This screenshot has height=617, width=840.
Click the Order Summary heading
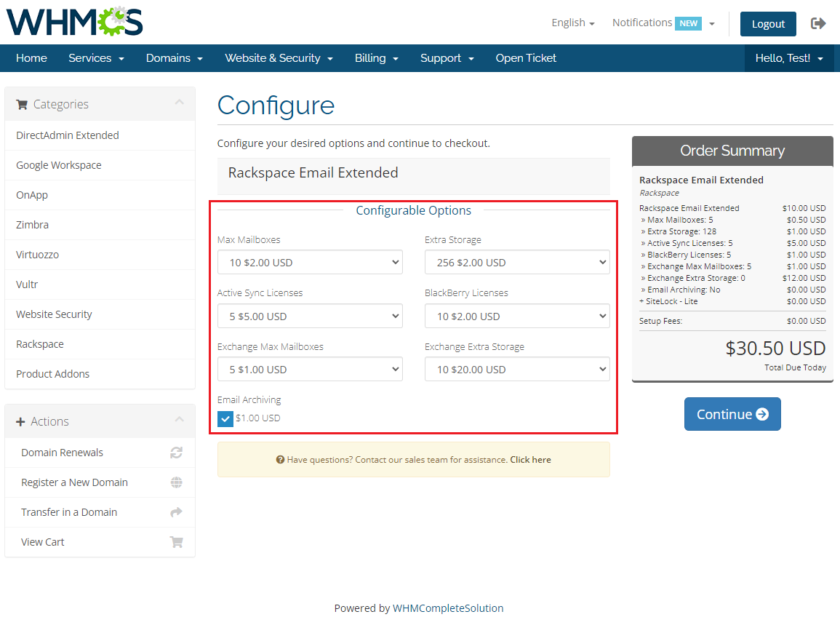click(x=732, y=151)
